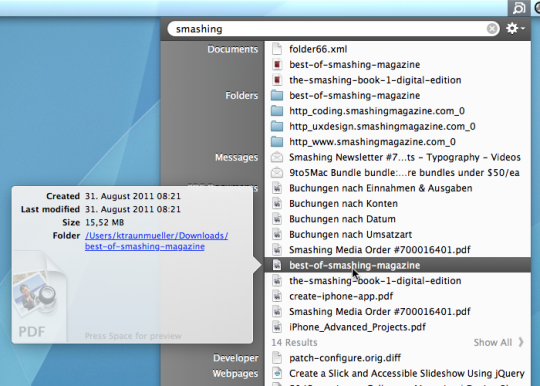Open http_coding.smashingmagazine.com_0 folder

[x=377, y=111]
